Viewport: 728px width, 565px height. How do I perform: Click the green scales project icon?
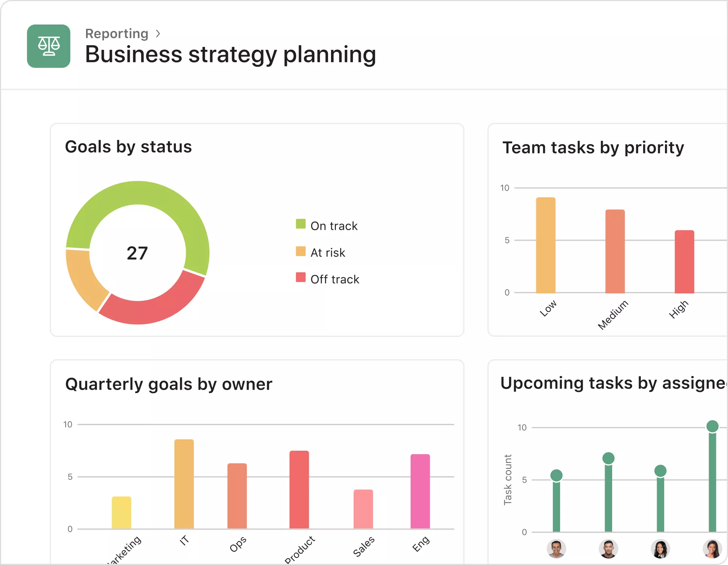point(49,46)
